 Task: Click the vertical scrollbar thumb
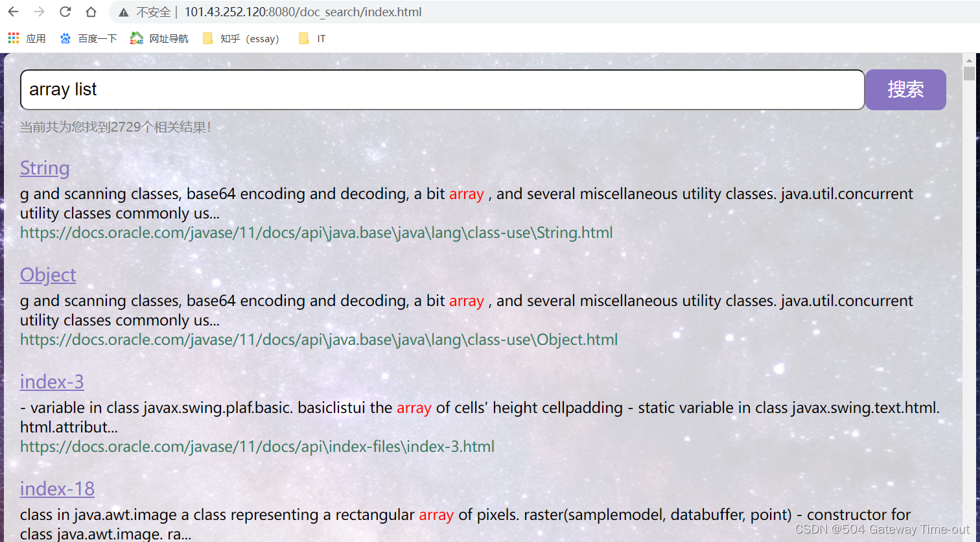coord(969,73)
